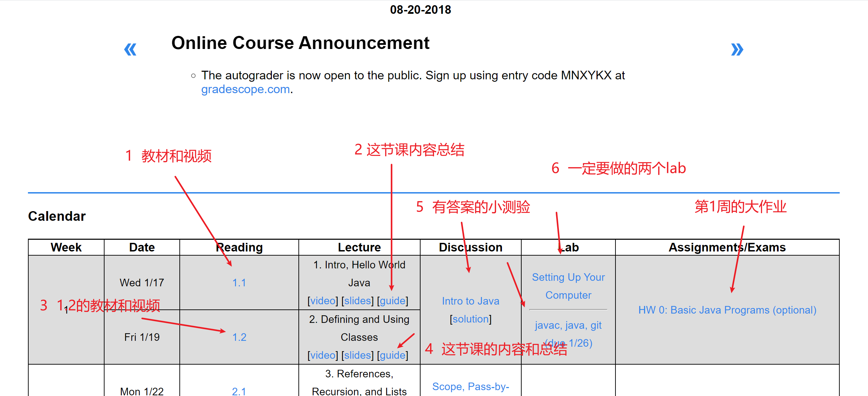Open lecture 1 slides link
Screen dimensions: 868x396
pos(358,301)
